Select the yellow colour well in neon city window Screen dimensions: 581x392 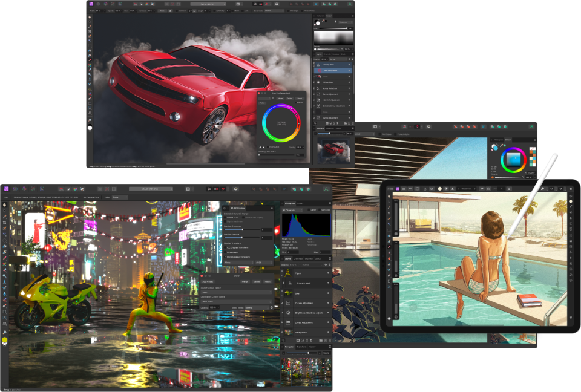[x=5, y=341]
